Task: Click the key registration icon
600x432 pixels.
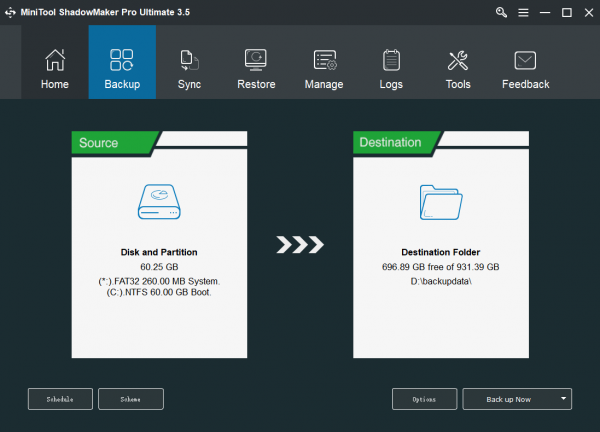Action: click(x=501, y=12)
